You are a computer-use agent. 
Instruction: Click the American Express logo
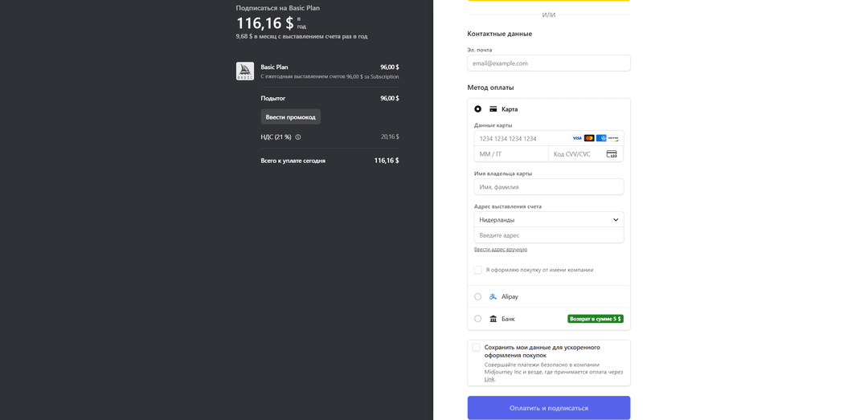coord(601,138)
